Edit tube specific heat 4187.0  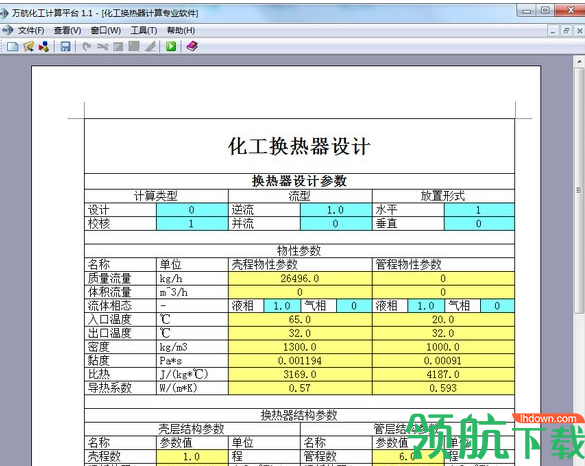click(x=443, y=374)
